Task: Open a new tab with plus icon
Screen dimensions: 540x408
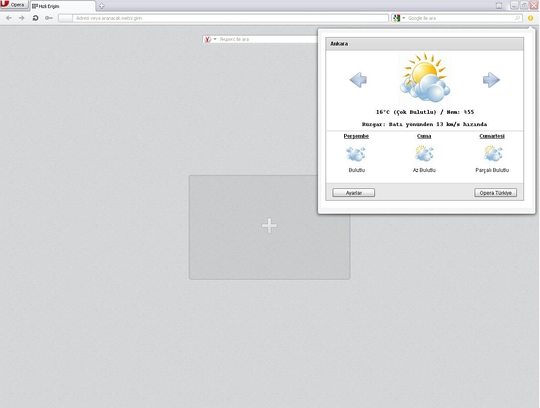Action: pyautogui.click(x=102, y=6)
